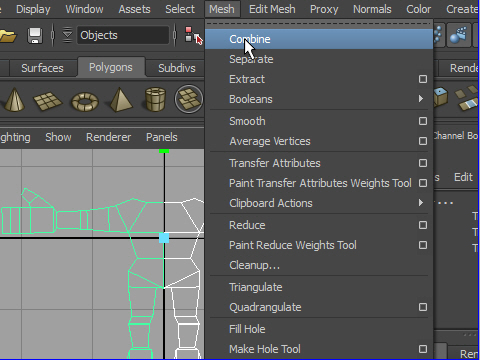Click the save scene floppy icon
This screenshot has width=480, height=360.
[35, 36]
